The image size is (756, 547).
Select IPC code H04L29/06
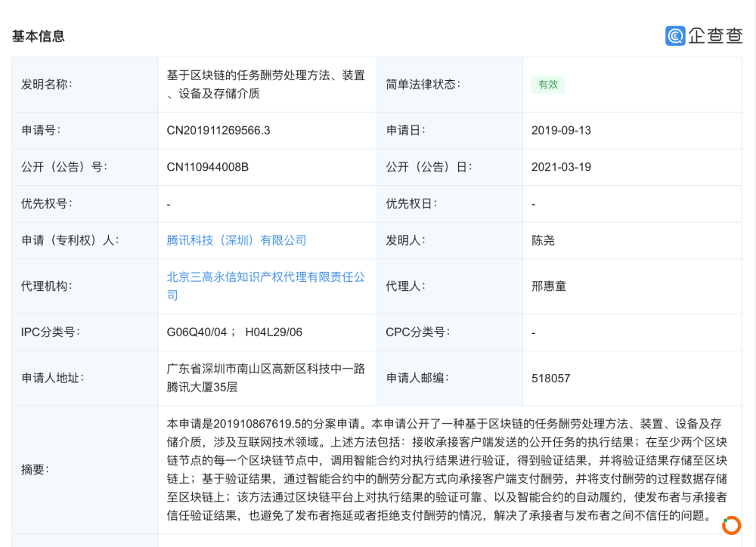[x=274, y=332]
